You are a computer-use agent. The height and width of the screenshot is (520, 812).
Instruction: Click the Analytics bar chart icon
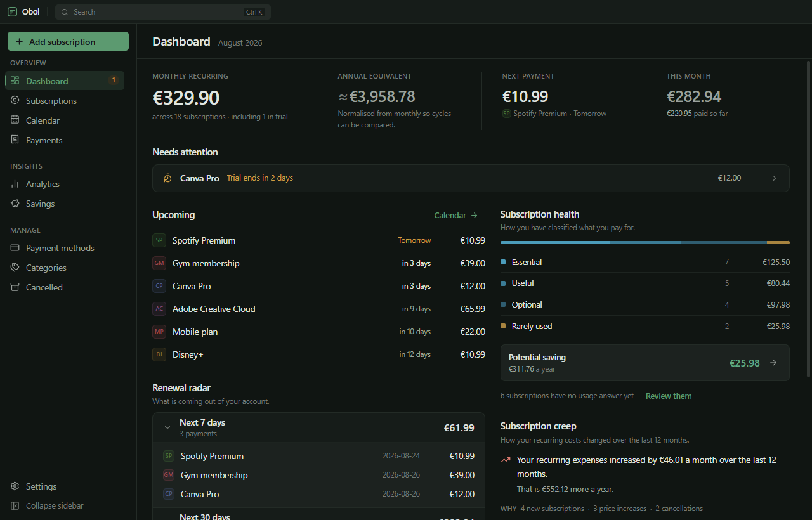(15, 183)
